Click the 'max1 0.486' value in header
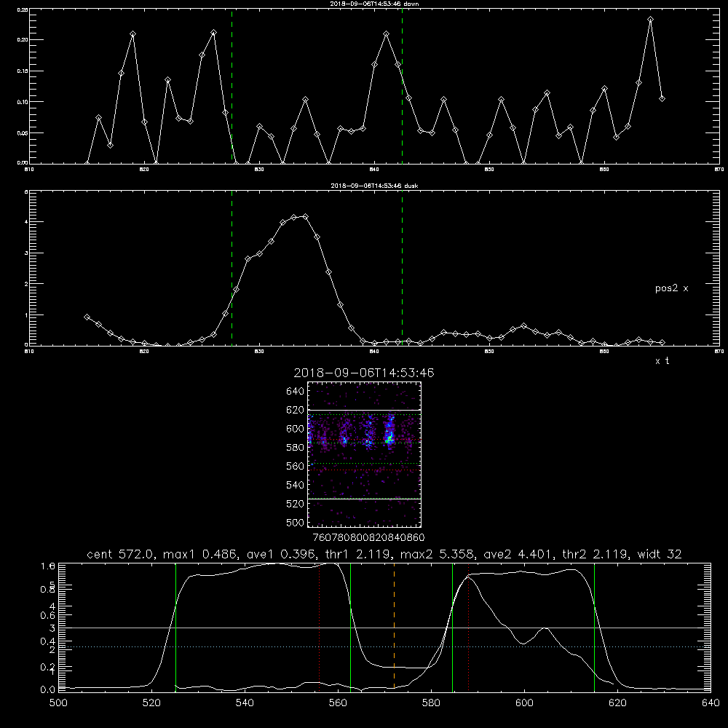The image size is (728, 728). pyautogui.click(x=200, y=554)
